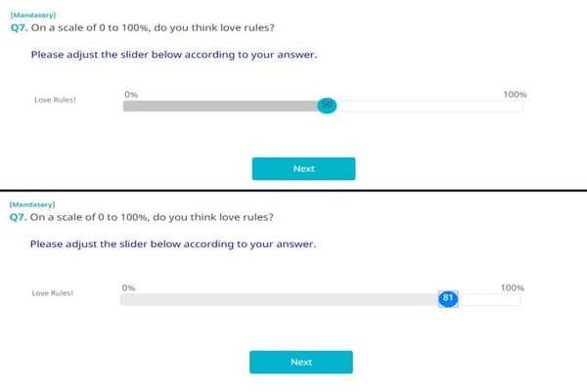Click the Love Rules! label beside the 81 slider

53,293
